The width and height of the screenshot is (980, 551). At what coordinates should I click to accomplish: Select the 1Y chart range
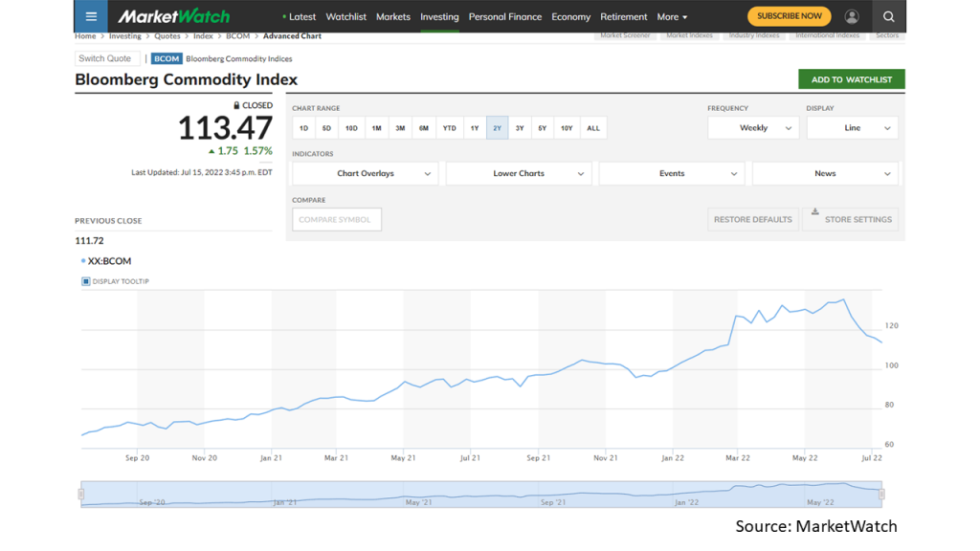coord(475,128)
